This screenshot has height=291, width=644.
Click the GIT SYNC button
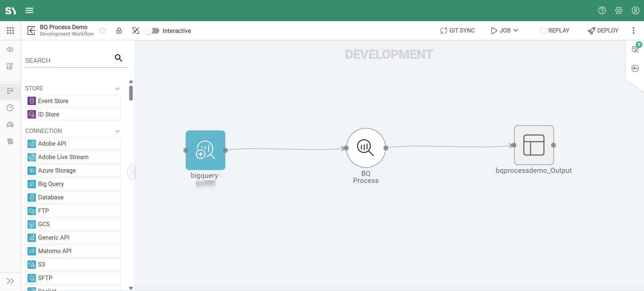pyautogui.click(x=458, y=31)
